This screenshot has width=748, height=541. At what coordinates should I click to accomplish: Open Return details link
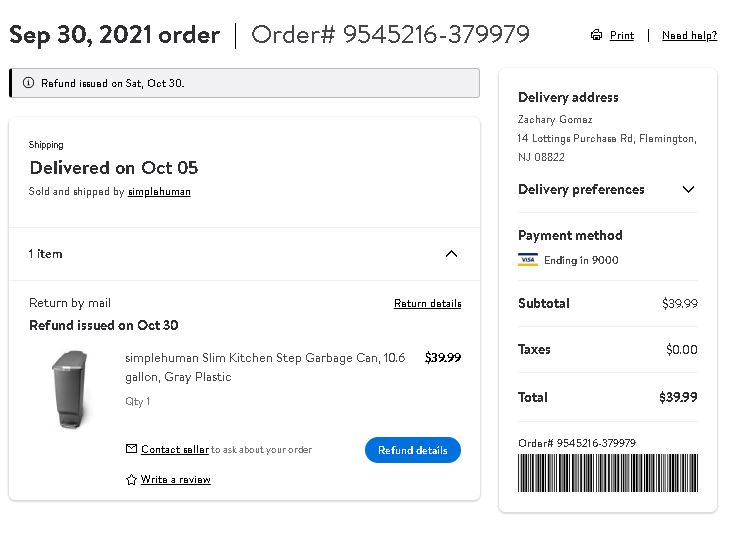pyautogui.click(x=427, y=303)
